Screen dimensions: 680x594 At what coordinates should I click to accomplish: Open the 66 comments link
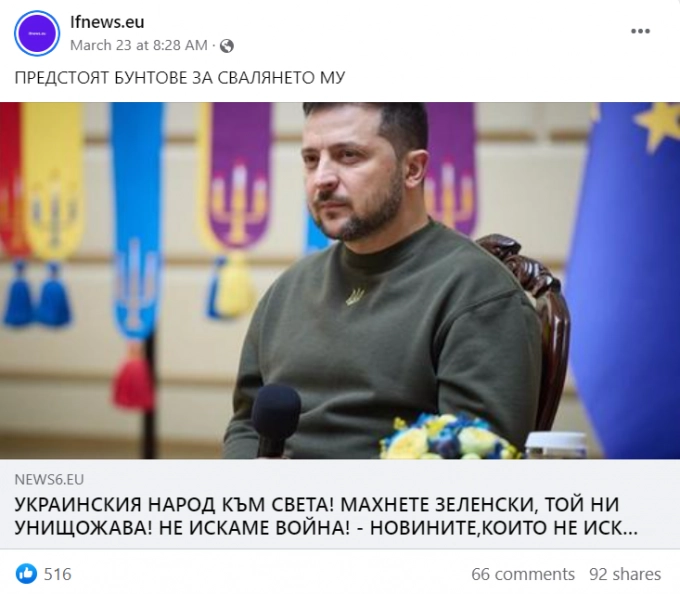[x=523, y=574]
